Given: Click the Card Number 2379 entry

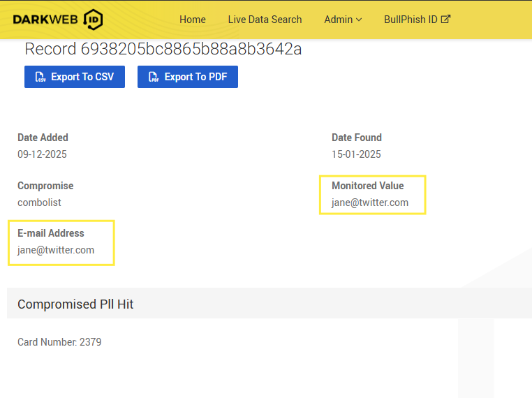Looking at the screenshot, I should click(x=59, y=342).
